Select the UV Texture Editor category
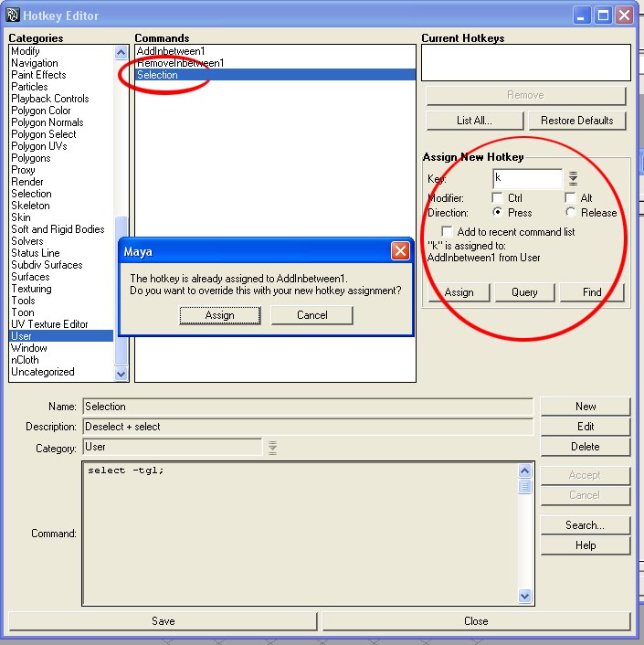Image resolution: width=644 pixels, height=645 pixels. [x=61, y=324]
